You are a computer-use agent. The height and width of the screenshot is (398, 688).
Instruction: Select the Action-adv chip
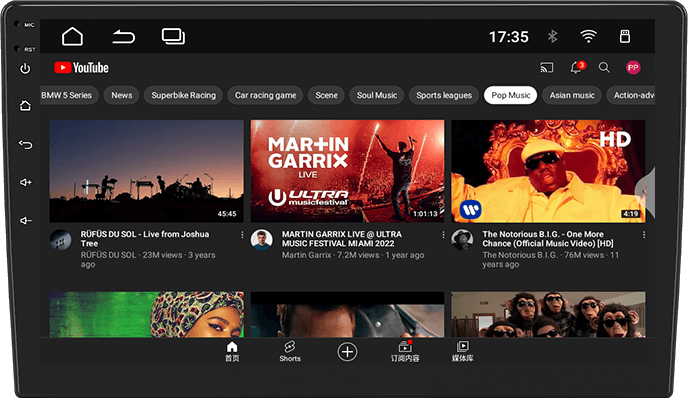(631, 95)
